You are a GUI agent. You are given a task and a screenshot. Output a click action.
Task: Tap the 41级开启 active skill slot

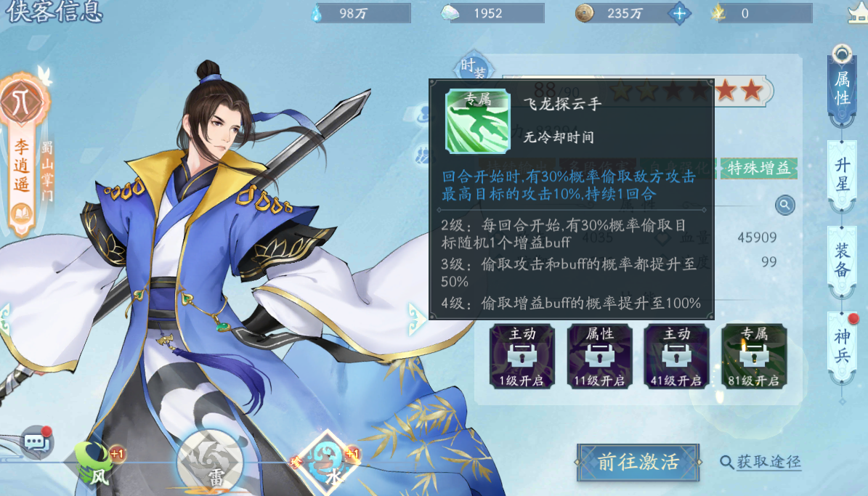(x=676, y=356)
